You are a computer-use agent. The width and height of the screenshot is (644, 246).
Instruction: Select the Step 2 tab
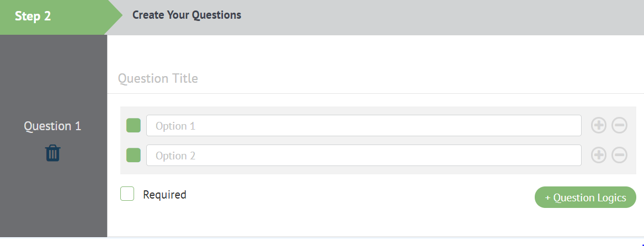pyautogui.click(x=33, y=17)
